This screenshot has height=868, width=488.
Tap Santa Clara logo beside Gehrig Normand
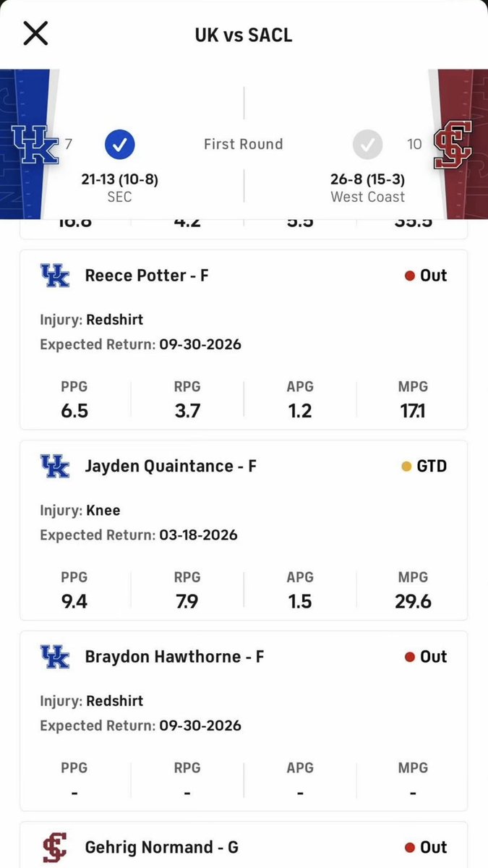point(55,847)
